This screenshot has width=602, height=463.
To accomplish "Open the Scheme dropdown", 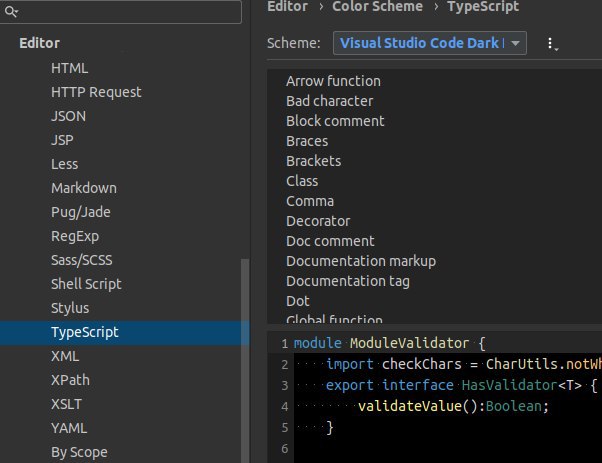I will [430, 43].
